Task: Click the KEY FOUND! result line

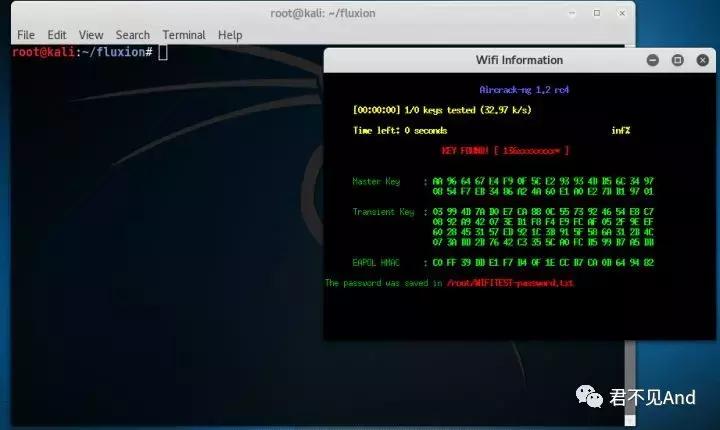Action: coord(505,151)
